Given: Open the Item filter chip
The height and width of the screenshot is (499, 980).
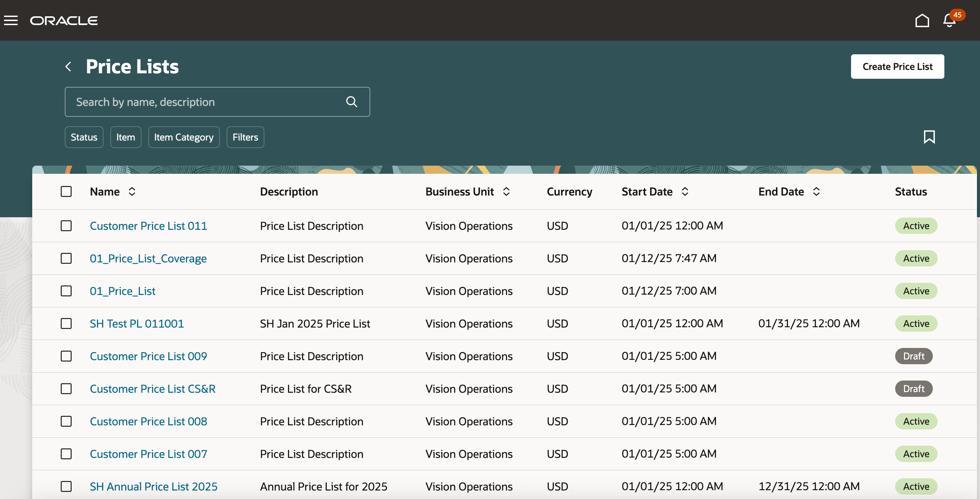Looking at the screenshot, I should [126, 137].
